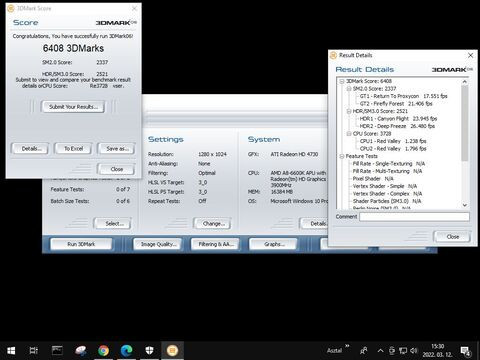The image size is (480, 360).
Task: Select the 3DMark app taskbar icon
Action: pyautogui.click(x=172, y=350)
